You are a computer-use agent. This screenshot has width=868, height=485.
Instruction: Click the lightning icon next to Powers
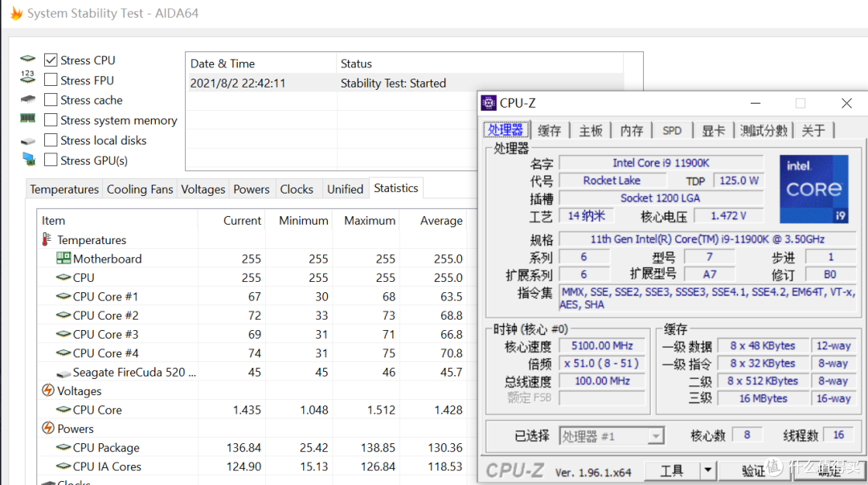(48, 428)
